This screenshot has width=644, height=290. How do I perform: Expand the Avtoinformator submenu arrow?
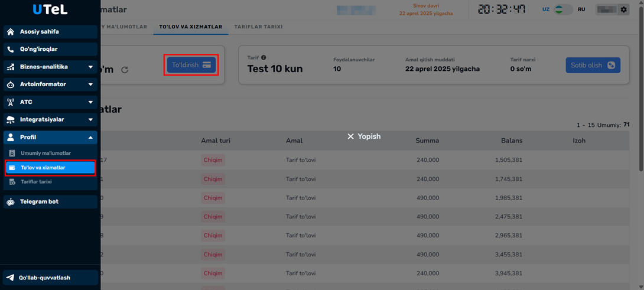pyautogui.click(x=90, y=84)
